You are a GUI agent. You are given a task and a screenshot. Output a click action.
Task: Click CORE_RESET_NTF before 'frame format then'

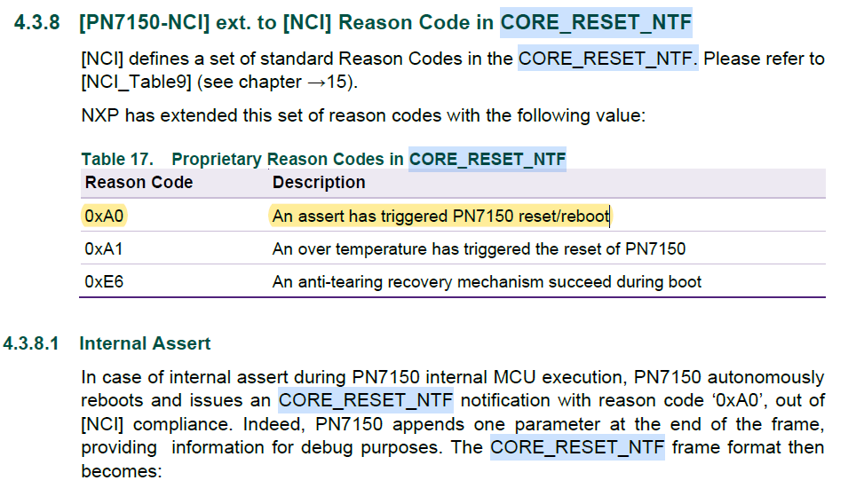[577, 447]
